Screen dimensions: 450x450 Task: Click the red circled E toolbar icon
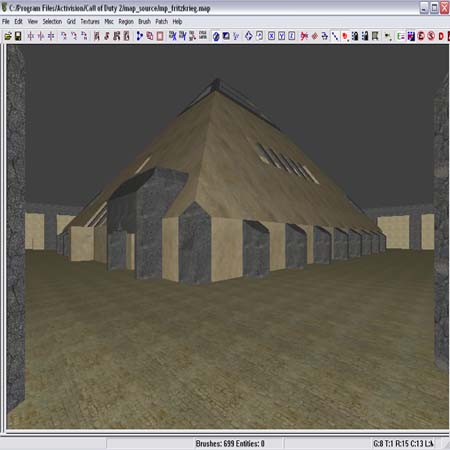[421, 36]
